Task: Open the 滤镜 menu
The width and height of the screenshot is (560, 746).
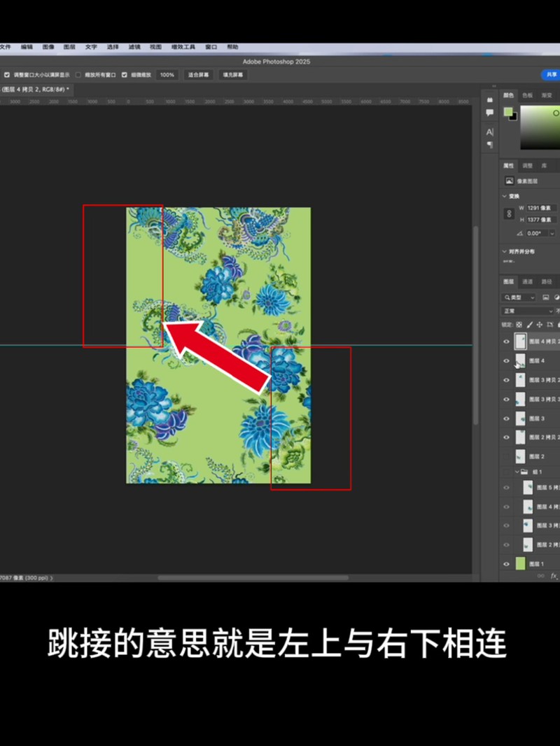Action: point(134,47)
